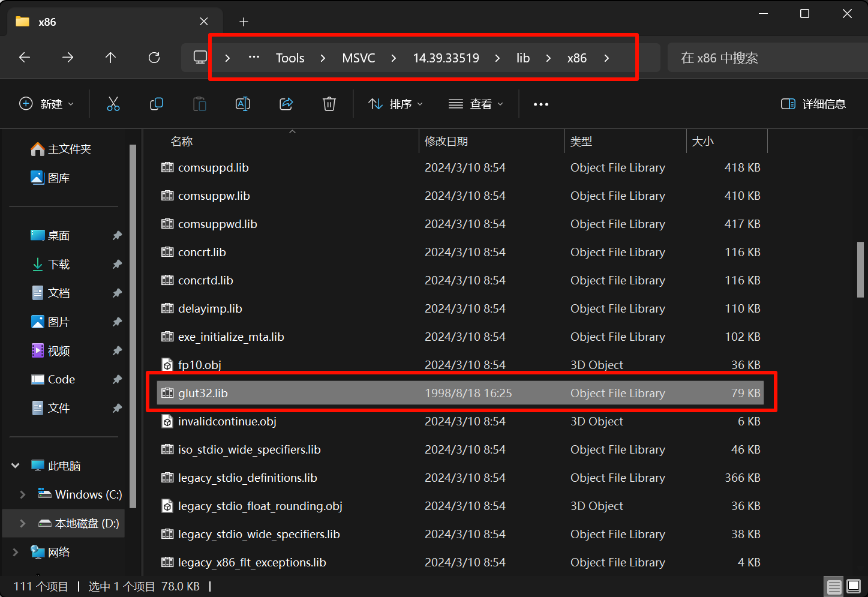Open the View (查看) dropdown
This screenshot has height=597, width=868.
click(476, 104)
